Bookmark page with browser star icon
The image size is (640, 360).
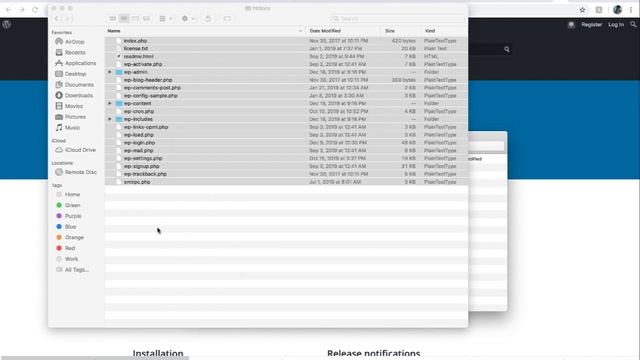point(582,10)
